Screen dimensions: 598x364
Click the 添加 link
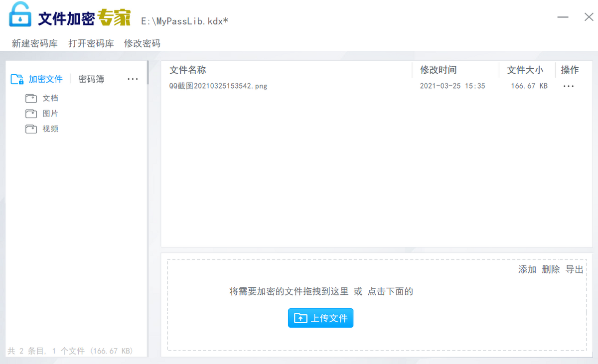(527, 269)
